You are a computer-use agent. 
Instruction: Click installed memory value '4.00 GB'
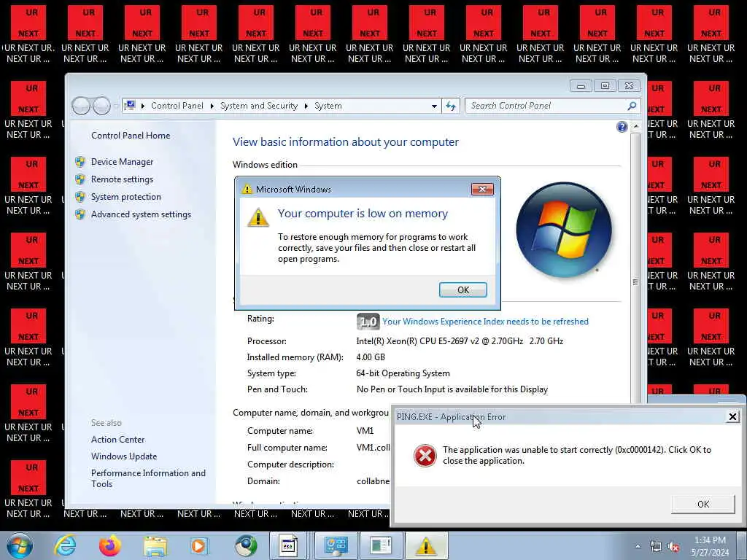click(370, 357)
